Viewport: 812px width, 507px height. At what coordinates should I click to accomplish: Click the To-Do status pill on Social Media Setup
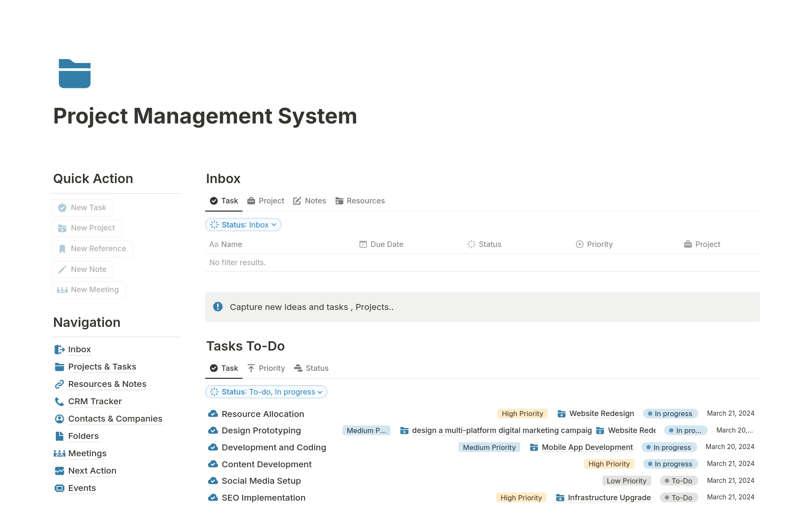[678, 481]
